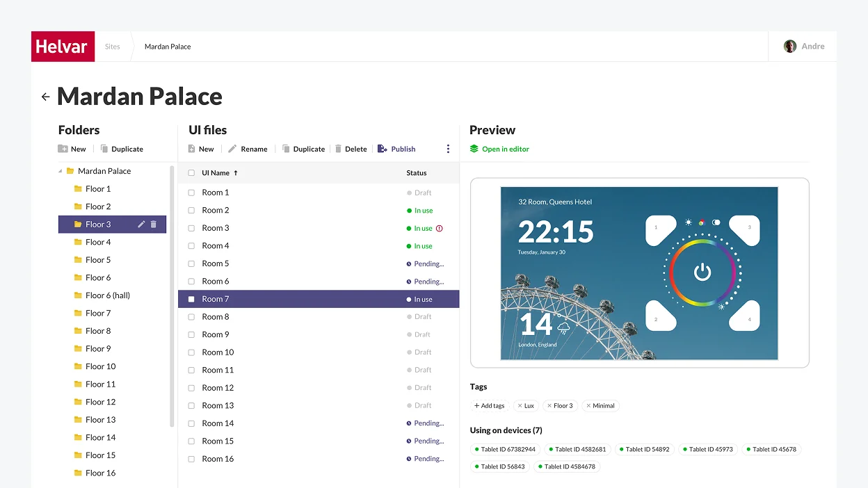The height and width of the screenshot is (488, 868).
Task: Collapse the Mardan Palace folder tree
Action: pos(60,171)
